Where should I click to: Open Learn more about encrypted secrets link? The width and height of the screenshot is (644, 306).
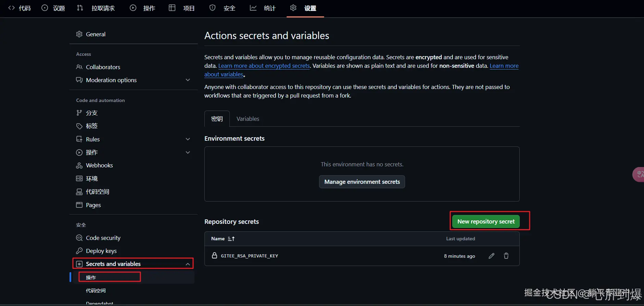tap(264, 66)
